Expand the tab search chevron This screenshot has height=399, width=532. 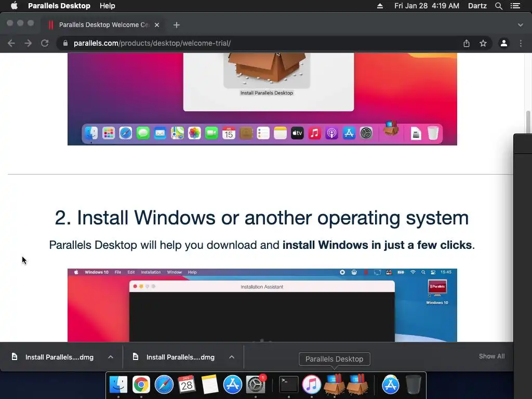pyautogui.click(x=520, y=25)
